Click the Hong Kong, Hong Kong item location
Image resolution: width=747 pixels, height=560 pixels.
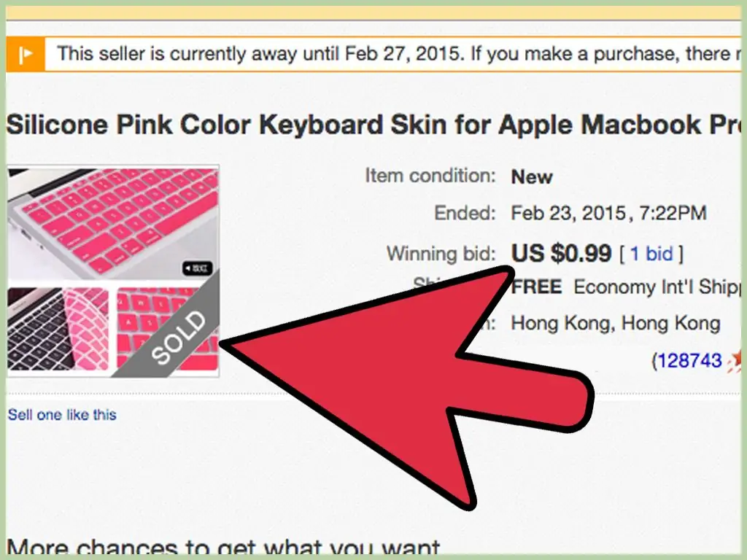[x=616, y=323]
